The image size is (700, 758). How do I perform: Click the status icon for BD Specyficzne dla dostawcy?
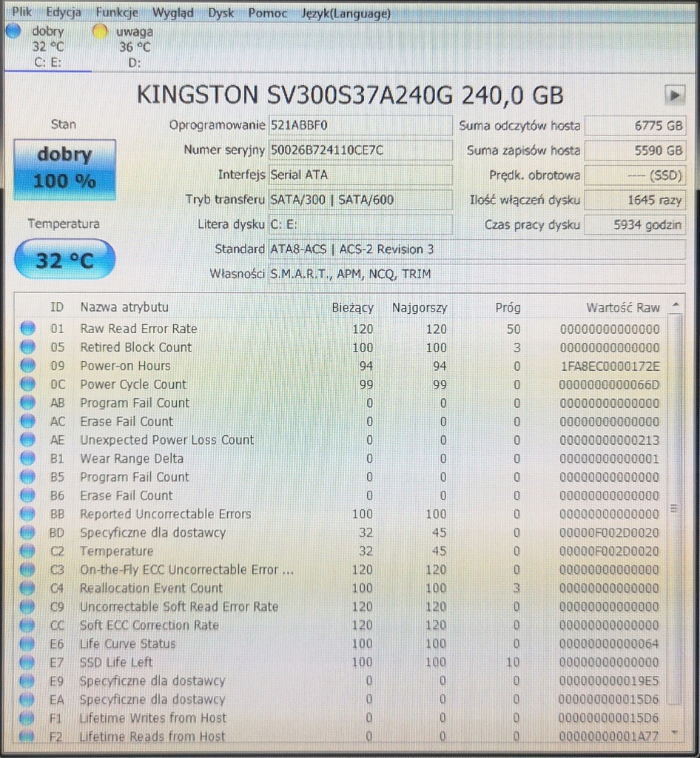[x=28, y=532]
